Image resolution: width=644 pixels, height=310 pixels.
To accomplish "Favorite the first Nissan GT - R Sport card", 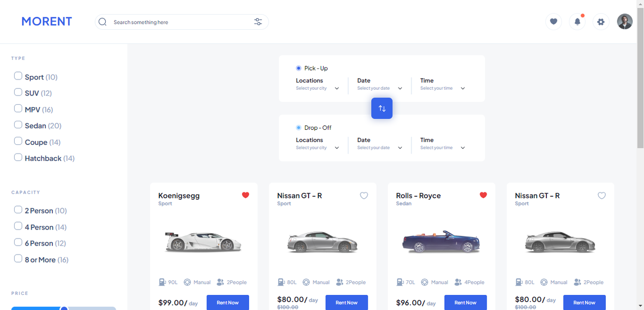I will click(x=364, y=195).
